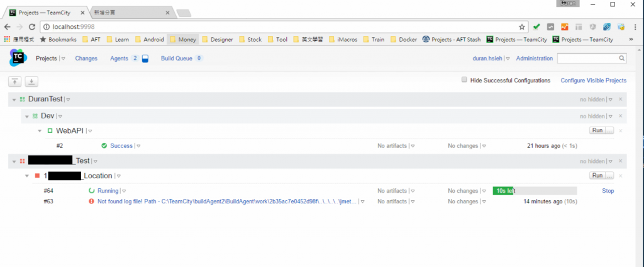Open Configure Visible Projects link

point(594,81)
